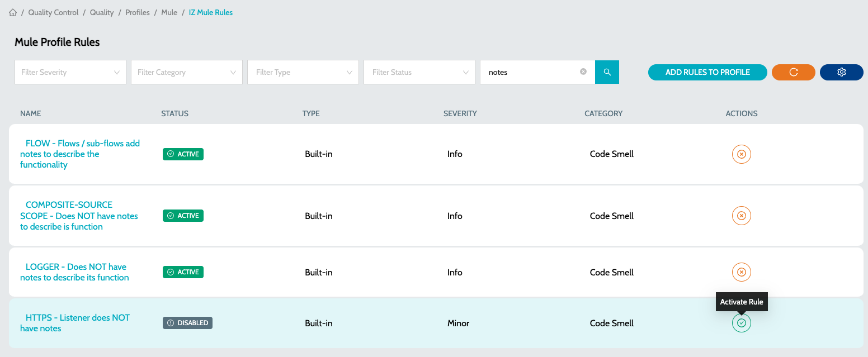
Task: Open LOGGER - Does NOT have notes rule
Action: click(x=74, y=272)
